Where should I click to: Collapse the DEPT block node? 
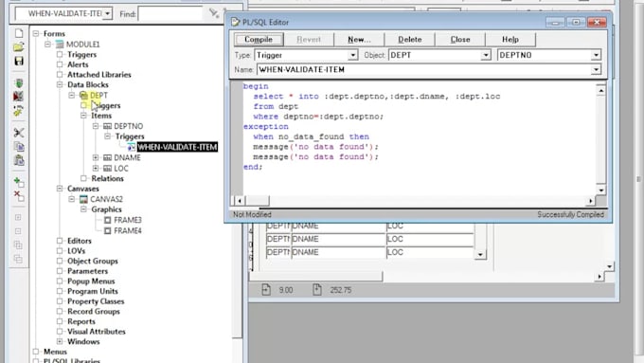pyautogui.click(x=72, y=96)
